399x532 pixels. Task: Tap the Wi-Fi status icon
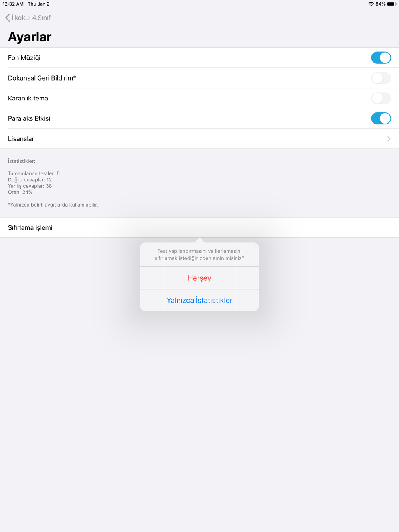[x=371, y=4]
